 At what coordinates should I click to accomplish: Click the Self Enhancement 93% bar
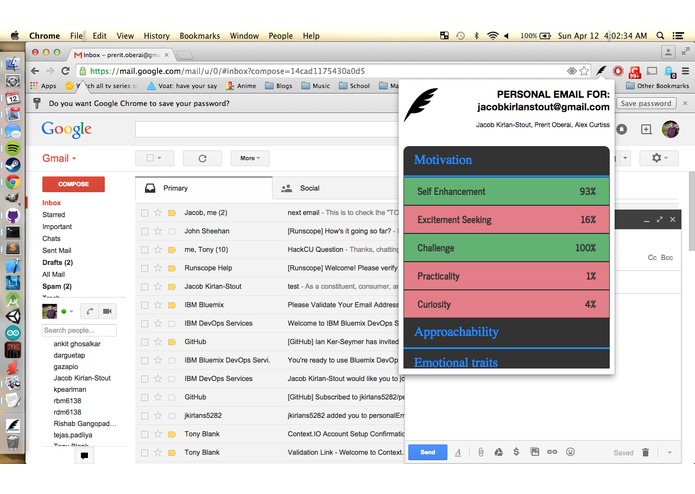[x=507, y=191]
